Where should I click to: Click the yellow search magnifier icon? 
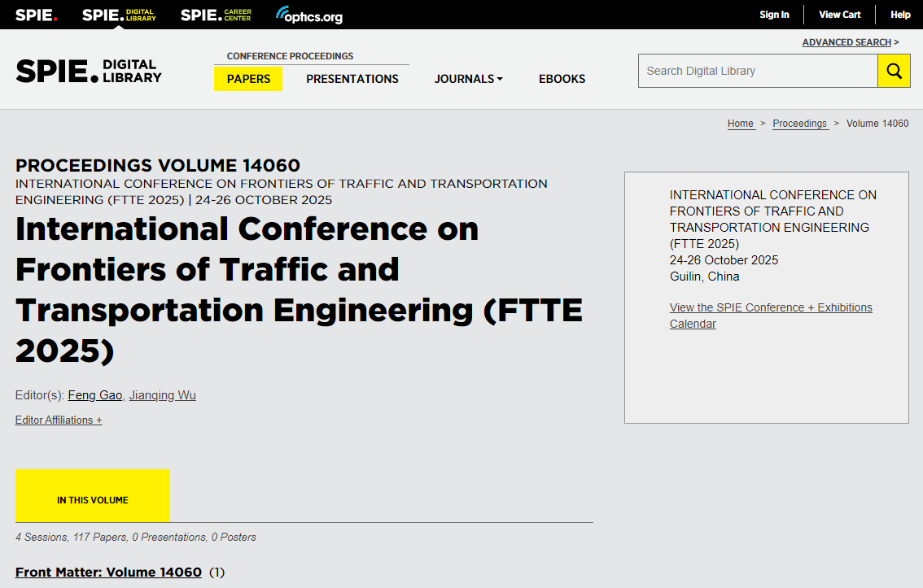pyautogui.click(x=894, y=72)
